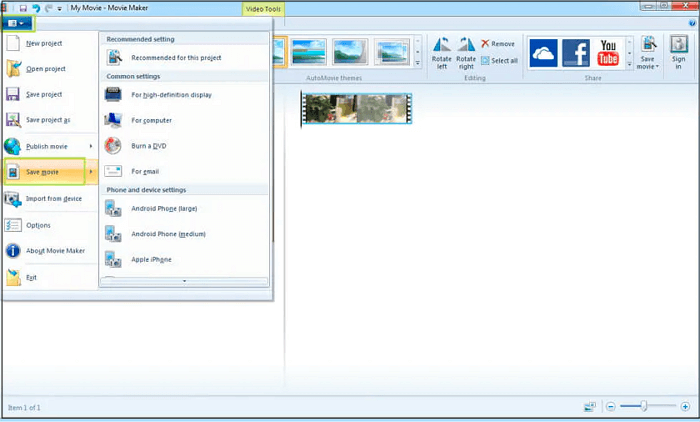700x422 pixels.
Task: Click the Rotate right icon
Action: tap(466, 52)
